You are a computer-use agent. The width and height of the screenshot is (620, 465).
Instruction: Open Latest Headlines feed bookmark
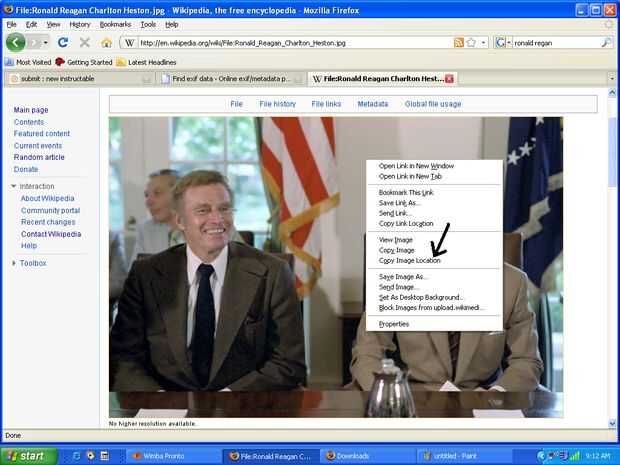click(146, 62)
